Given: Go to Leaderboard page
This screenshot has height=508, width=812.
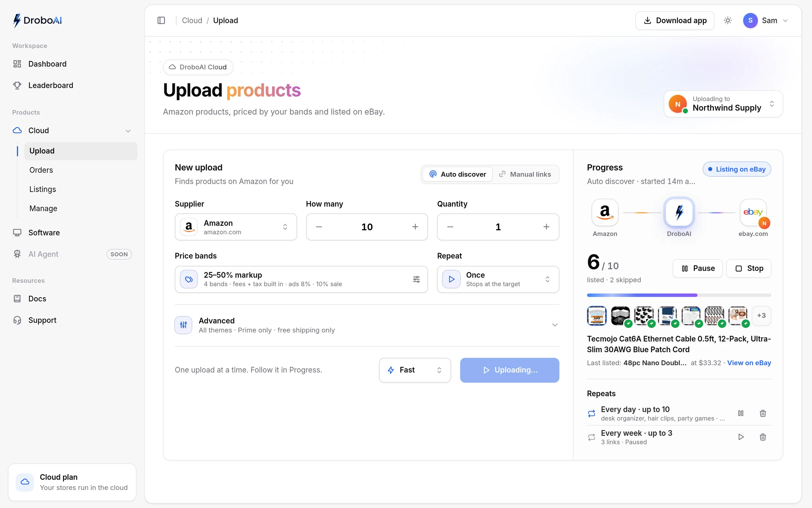Looking at the screenshot, I should [73, 85].
